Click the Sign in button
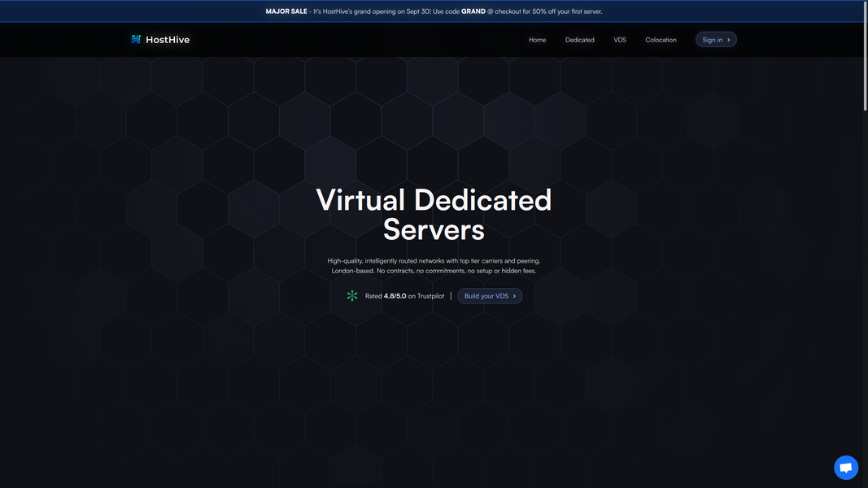 (x=716, y=40)
